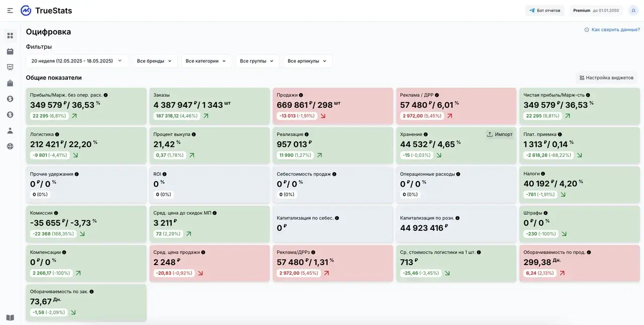Screen dimensions: 644x325
Task: Click info icon beside Логистика
Action: tap(57, 134)
